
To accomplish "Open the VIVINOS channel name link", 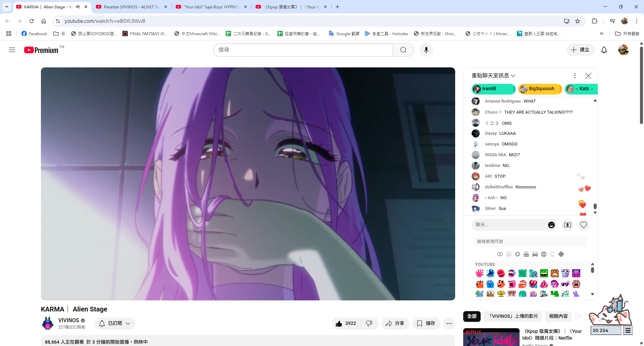I will click(x=68, y=321).
